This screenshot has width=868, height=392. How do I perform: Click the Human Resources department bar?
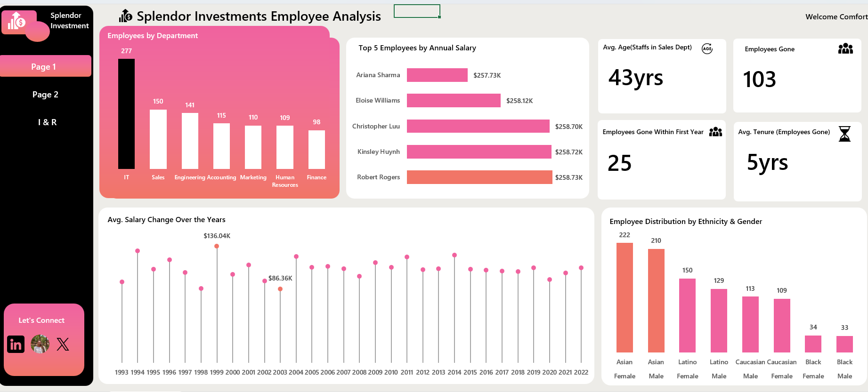coord(285,147)
